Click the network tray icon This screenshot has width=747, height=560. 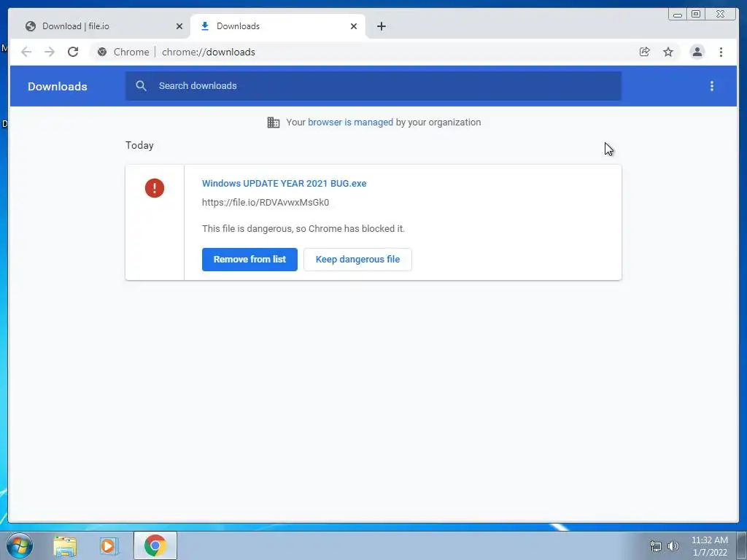pyautogui.click(x=656, y=546)
